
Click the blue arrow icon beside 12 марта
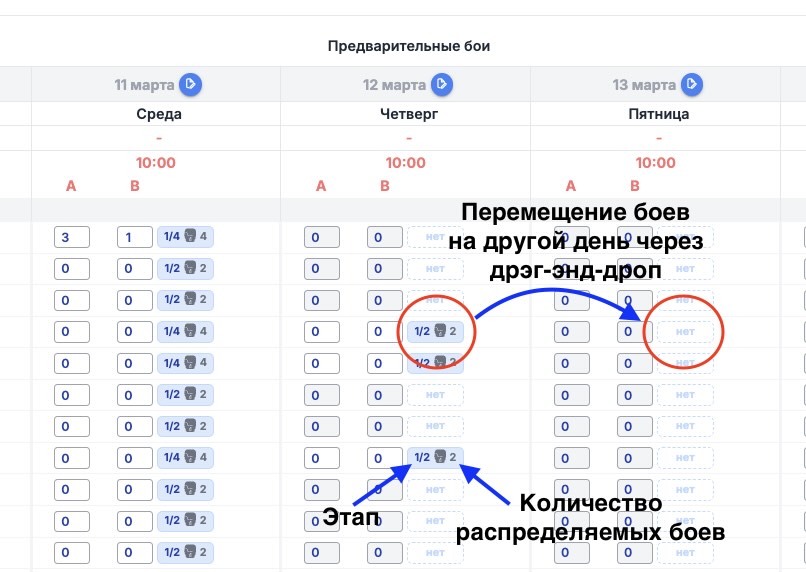(x=439, y=85)
